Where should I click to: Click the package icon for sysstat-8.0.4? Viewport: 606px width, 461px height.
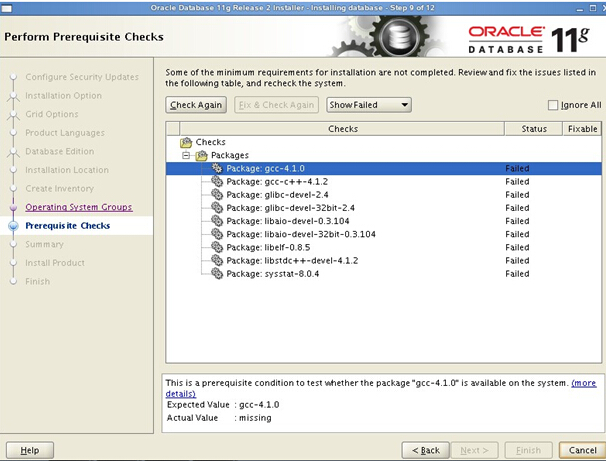click(217, 273)
